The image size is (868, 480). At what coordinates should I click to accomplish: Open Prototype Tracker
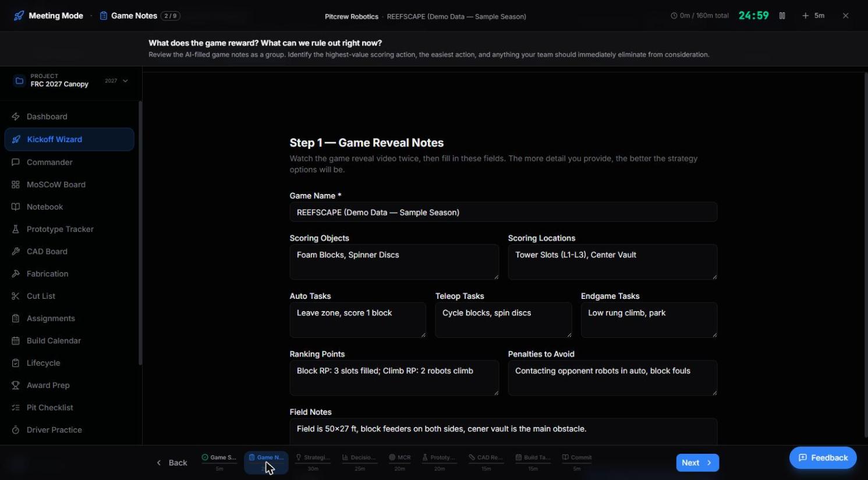click(x=69, y=229)
